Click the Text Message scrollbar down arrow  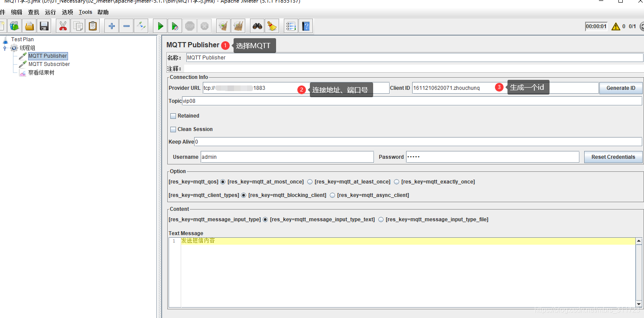pyautogui.click(x=639, y=304)
